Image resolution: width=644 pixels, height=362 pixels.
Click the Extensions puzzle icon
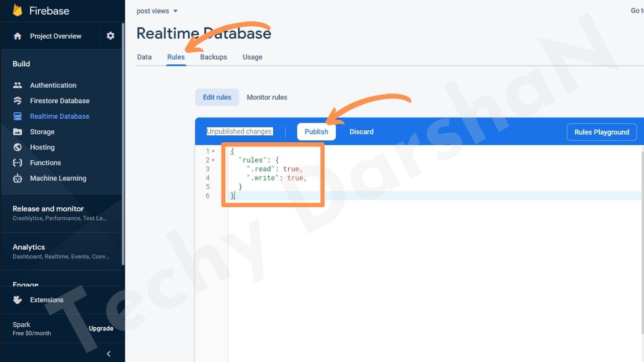pyautogui.click(x=18, y=300)
